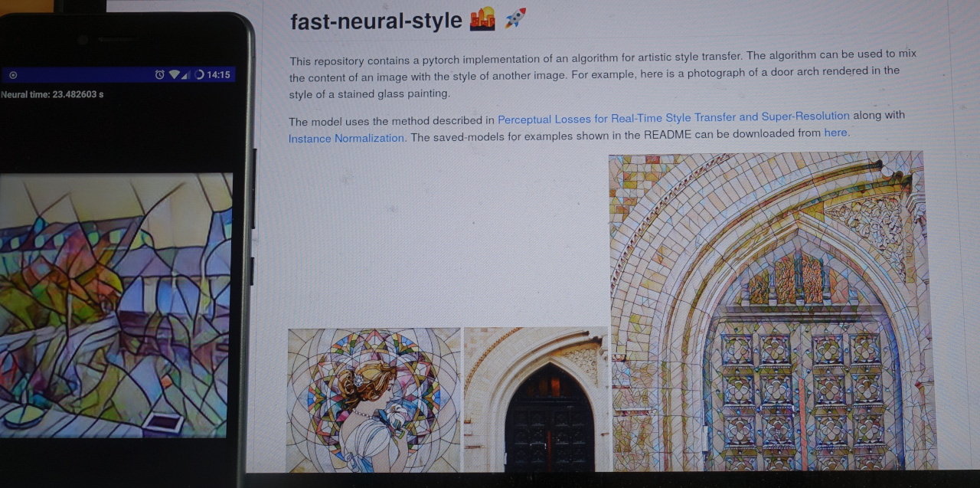
Task: Tap the cellular signal icon in phone status bar
Action: [x=185, y=75]
